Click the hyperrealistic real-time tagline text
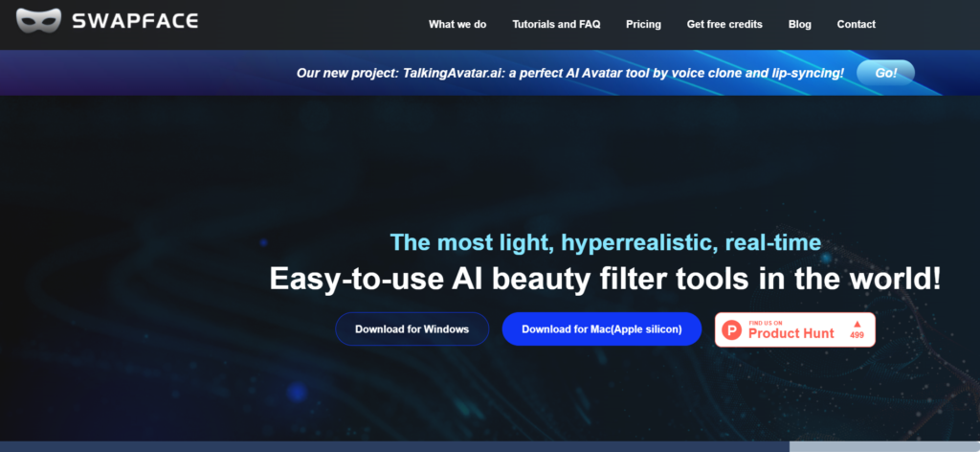Image resolution: width=980 pixels, height=452 pixels. point(606,242)
